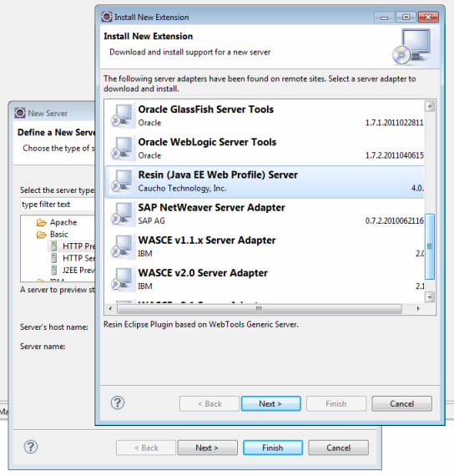Select Resin (Java EE Web Profile) Server entry
This screenshot has width=454, height=476.
[x=265, y=181]
